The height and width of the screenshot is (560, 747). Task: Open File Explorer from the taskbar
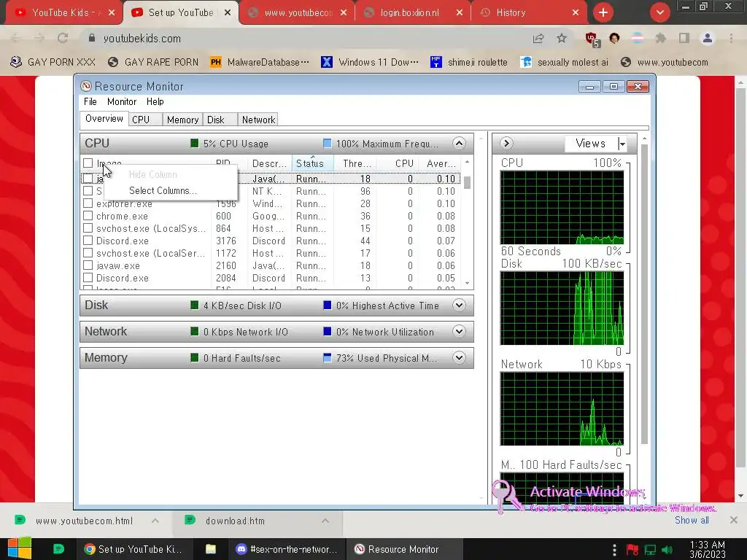pyautogui.click(x=211, y=549)
